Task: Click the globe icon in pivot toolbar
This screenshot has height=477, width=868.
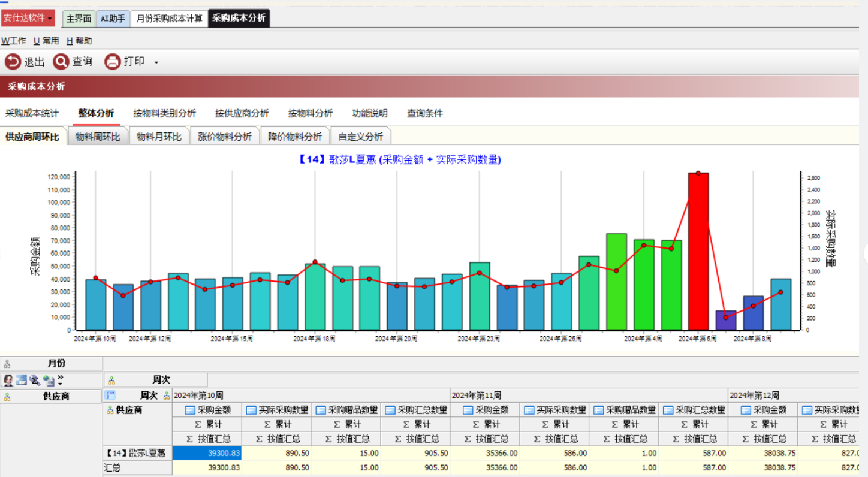Action: point(49,381)
